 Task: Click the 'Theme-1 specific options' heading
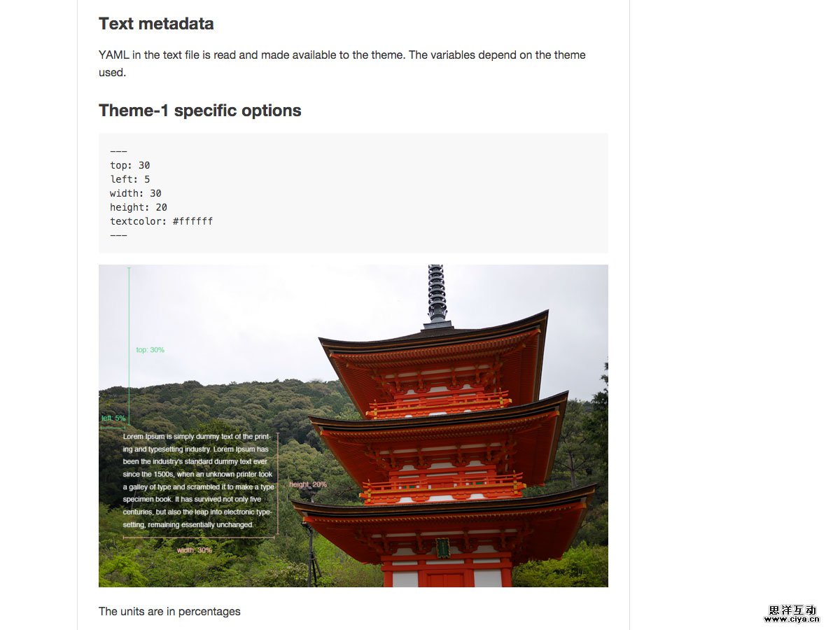click(x=200, y=111)
